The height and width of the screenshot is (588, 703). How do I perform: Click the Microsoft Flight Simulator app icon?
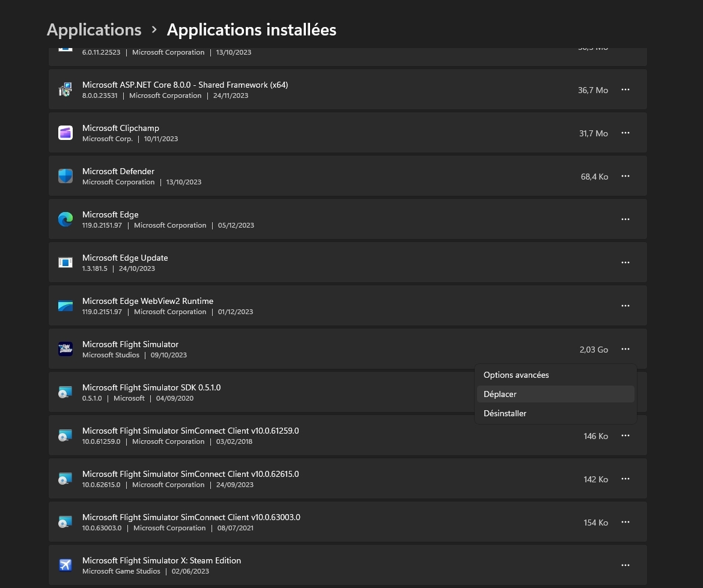tap(65, 349)
